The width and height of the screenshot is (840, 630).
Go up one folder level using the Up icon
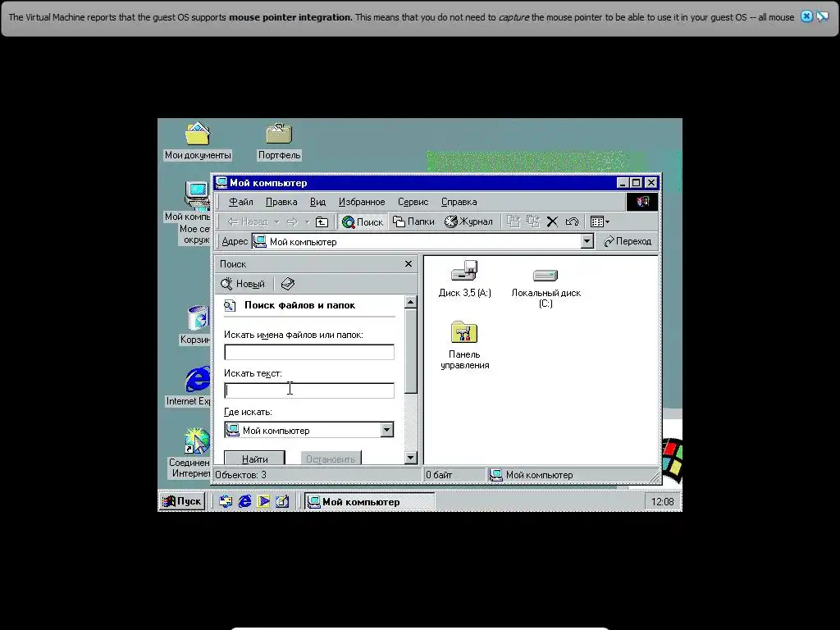point(322,221)
